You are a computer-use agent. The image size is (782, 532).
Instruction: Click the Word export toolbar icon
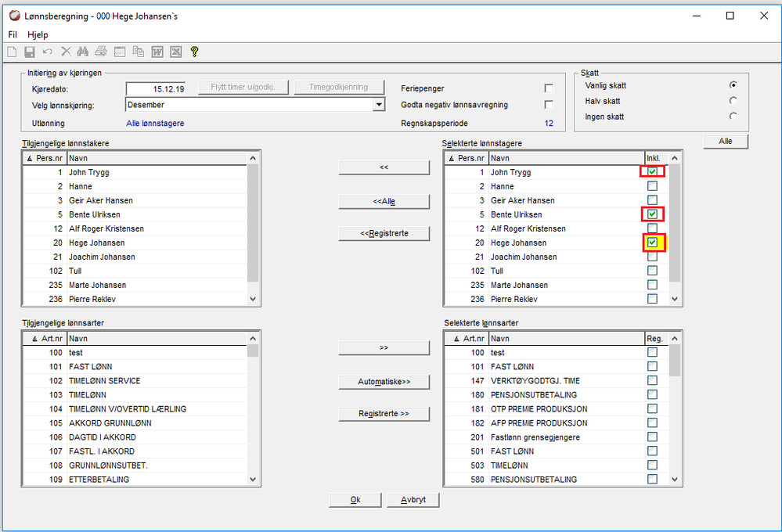tap(157, 52)
